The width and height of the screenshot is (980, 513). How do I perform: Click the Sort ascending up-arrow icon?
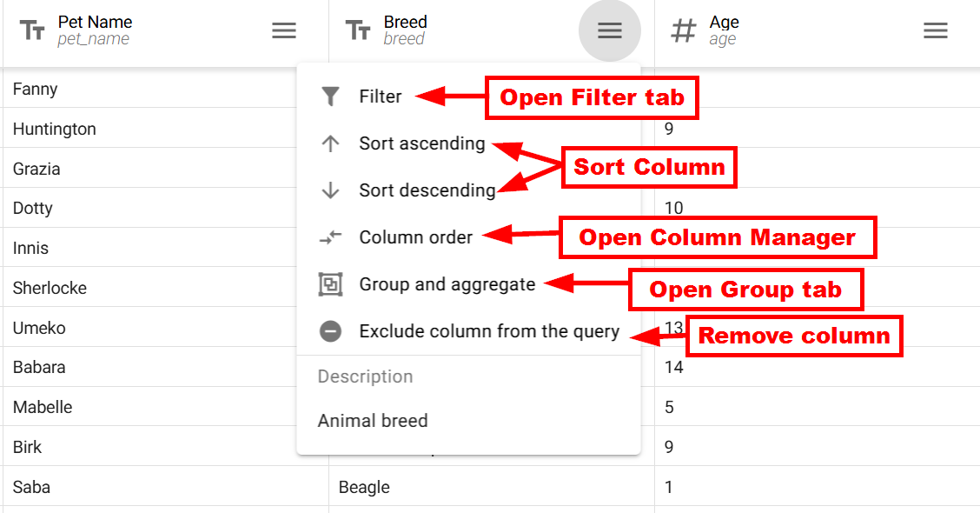tap(330, 143)
